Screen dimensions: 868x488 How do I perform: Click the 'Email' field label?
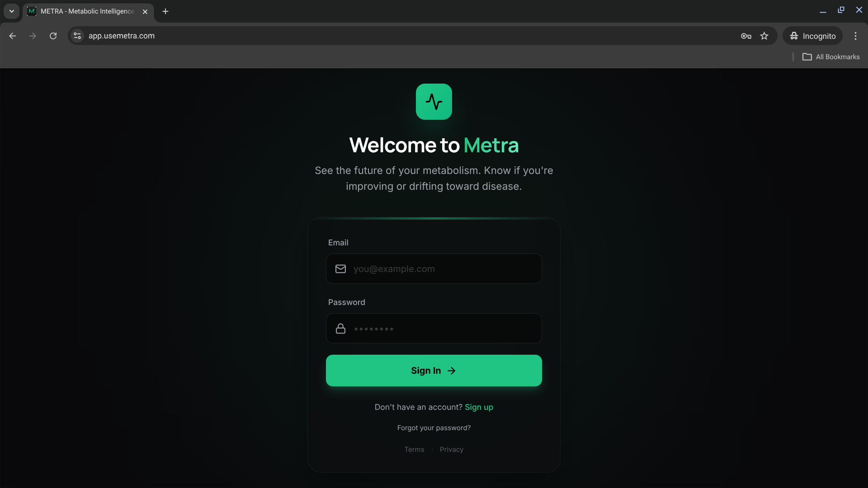pos(338,243)
